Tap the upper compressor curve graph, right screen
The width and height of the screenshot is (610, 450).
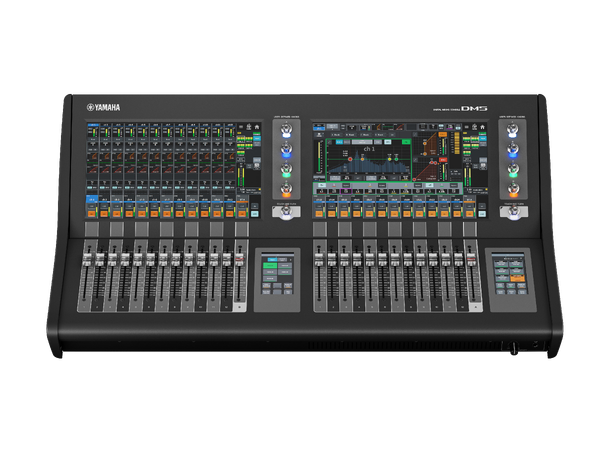point(426,143)
